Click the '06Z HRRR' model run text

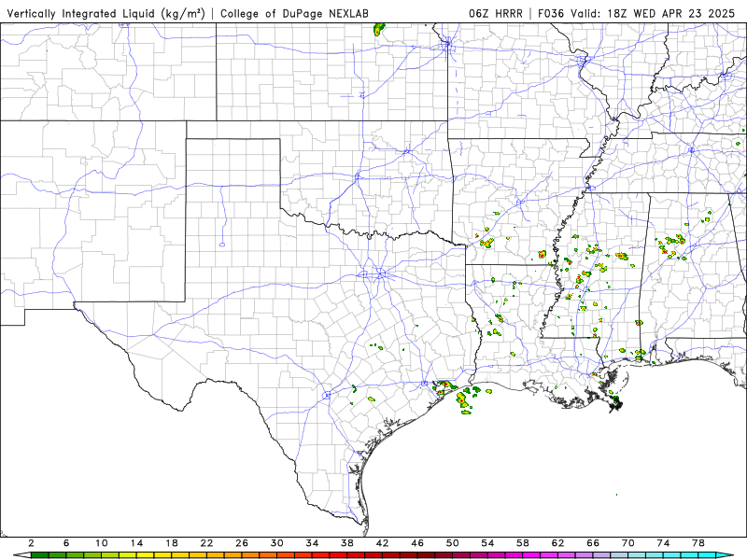[x=496, y=13]
